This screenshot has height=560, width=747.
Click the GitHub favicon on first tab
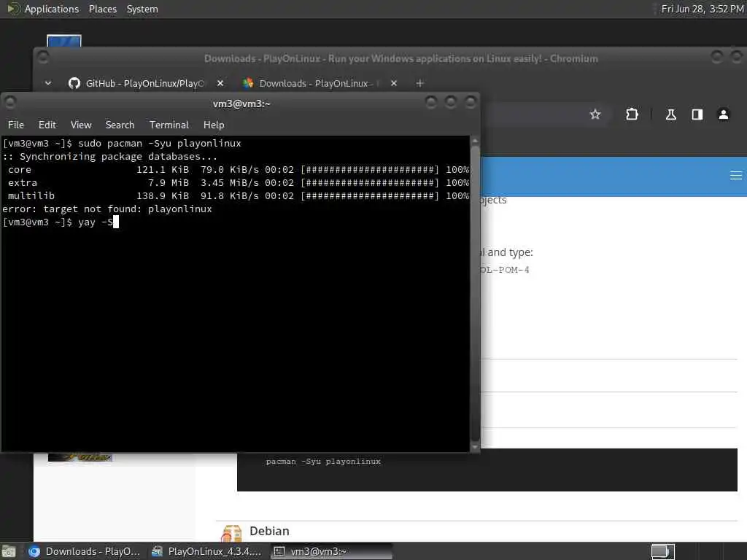point(74,83)
